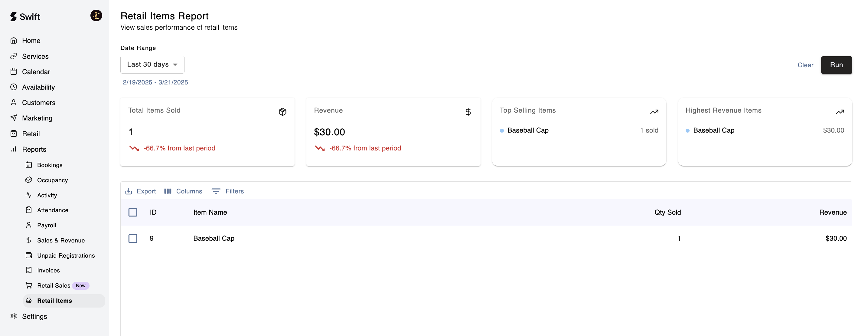868x336 pixels.
Task: Open the Columns chooser
Action: (183, 191)
